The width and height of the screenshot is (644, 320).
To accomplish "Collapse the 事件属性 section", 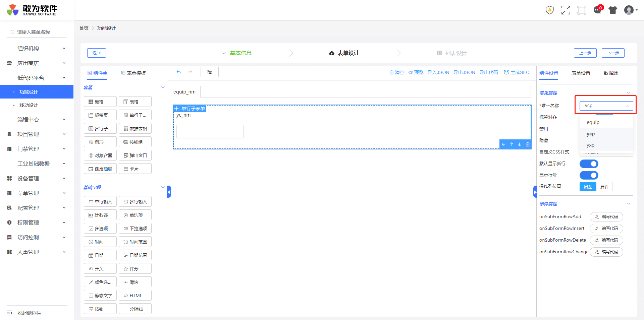I will (x=628, y=204).
